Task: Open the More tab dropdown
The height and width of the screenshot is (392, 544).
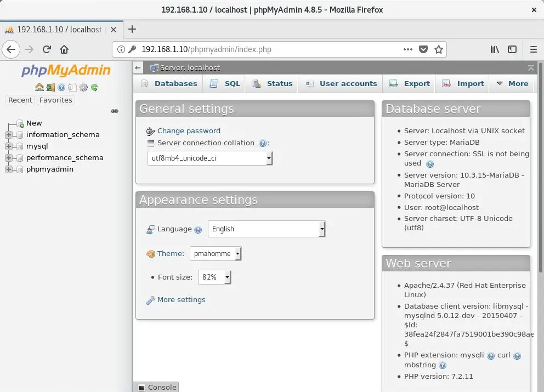Action: click(512, 83)
